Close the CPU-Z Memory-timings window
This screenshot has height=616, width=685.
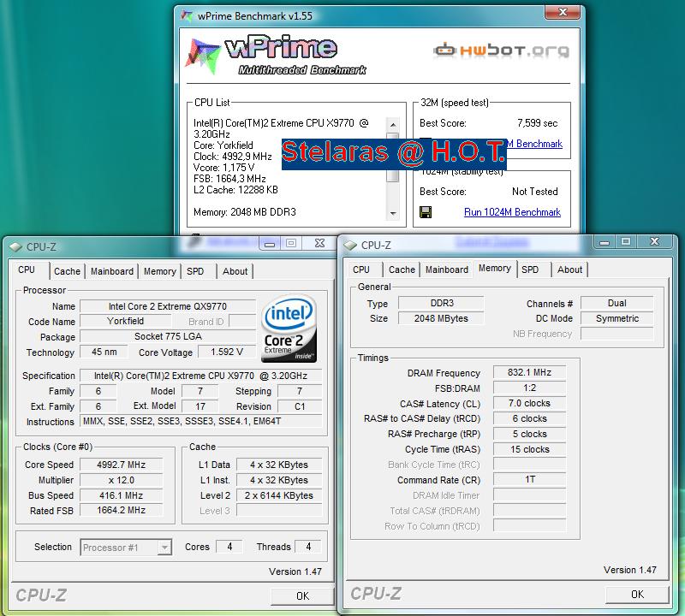coord(654,241)
